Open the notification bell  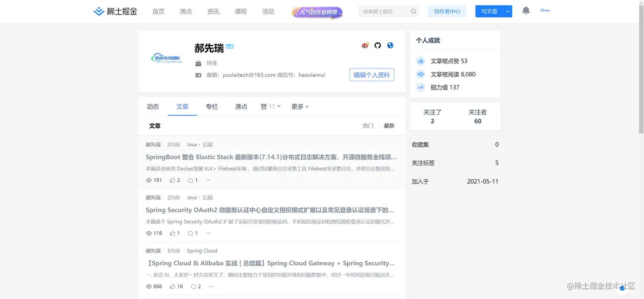click(526, 11)
